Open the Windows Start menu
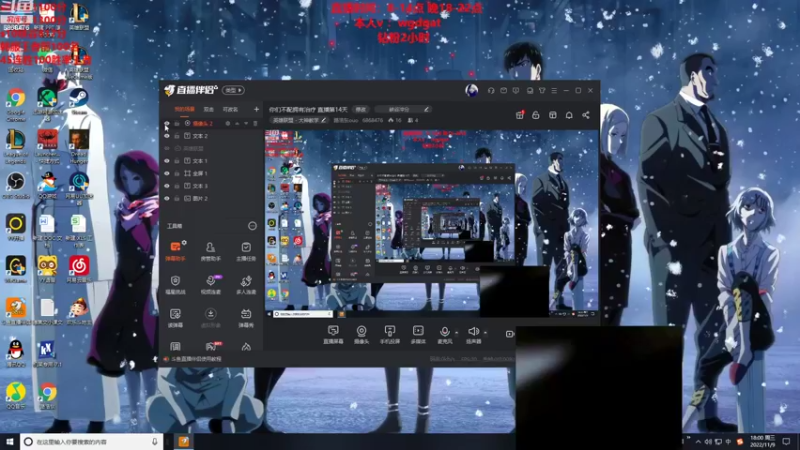 (10, 441)
